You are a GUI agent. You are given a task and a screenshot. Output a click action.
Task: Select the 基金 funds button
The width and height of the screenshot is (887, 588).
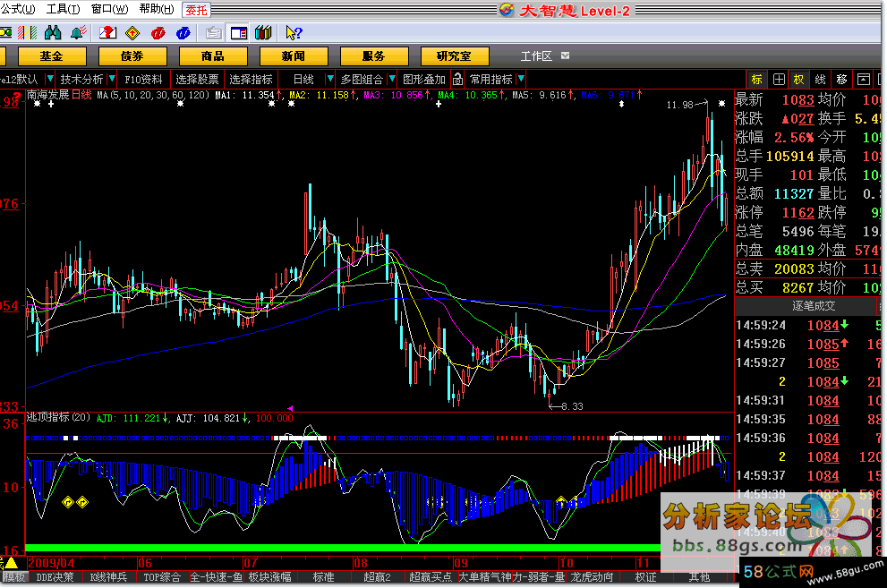[52, 56]
